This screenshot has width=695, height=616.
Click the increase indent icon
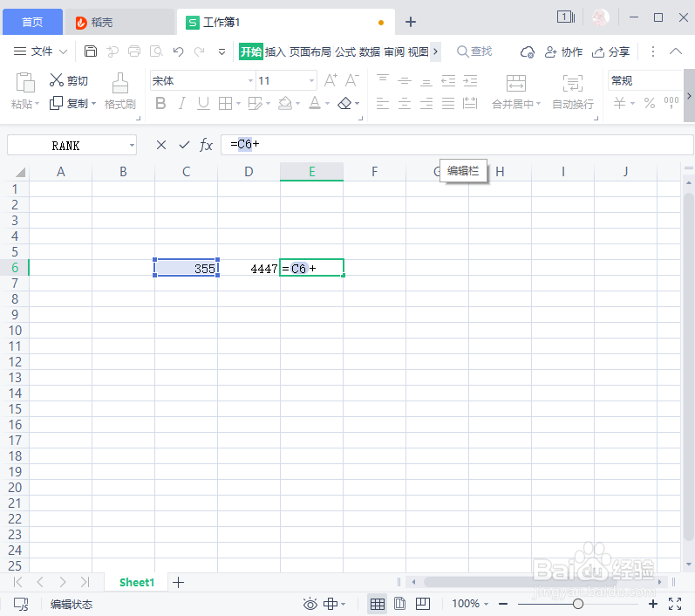(x=470, y=80)
